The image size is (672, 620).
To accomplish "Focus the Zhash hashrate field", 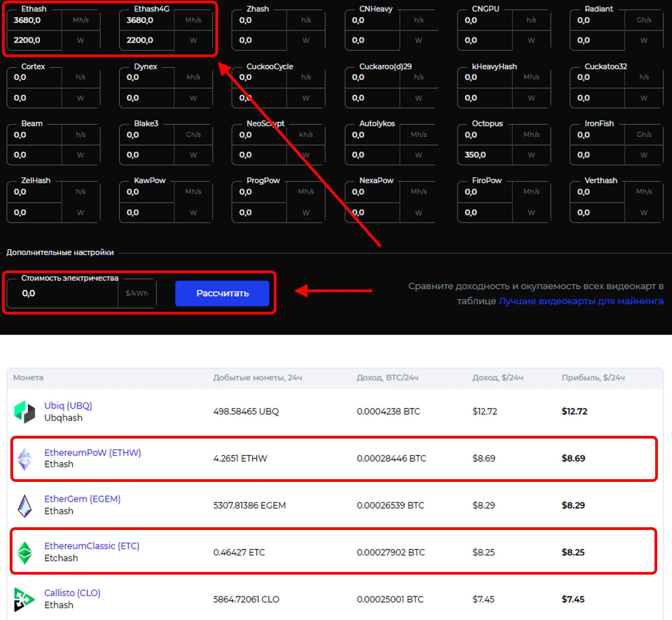I will pyautogui.click(x=259, y=20).
